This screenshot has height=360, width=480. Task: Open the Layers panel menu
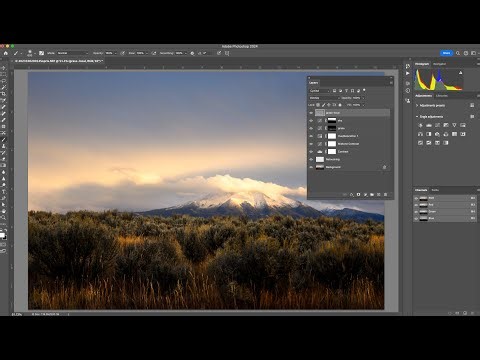pyautogui.click(x=391, y=83)
